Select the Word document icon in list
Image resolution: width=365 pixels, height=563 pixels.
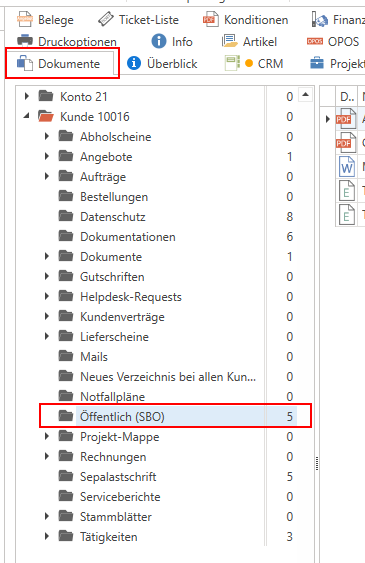tap(347, 167)
